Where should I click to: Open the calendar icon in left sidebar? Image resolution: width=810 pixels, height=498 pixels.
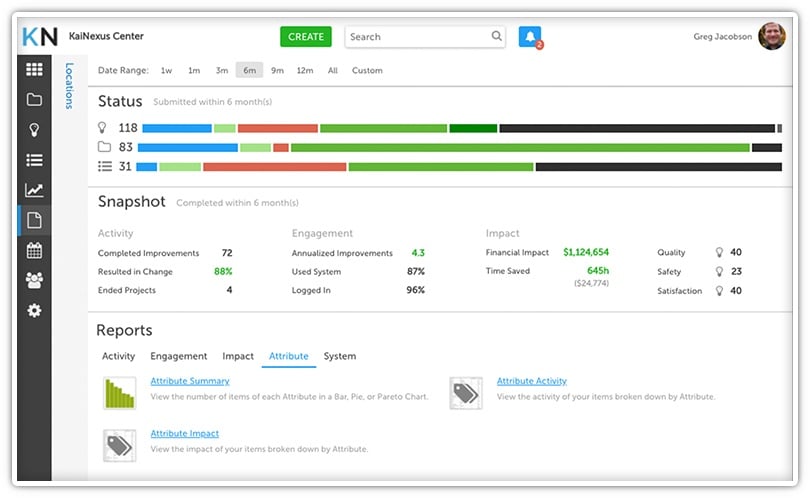tap(34, 250)
